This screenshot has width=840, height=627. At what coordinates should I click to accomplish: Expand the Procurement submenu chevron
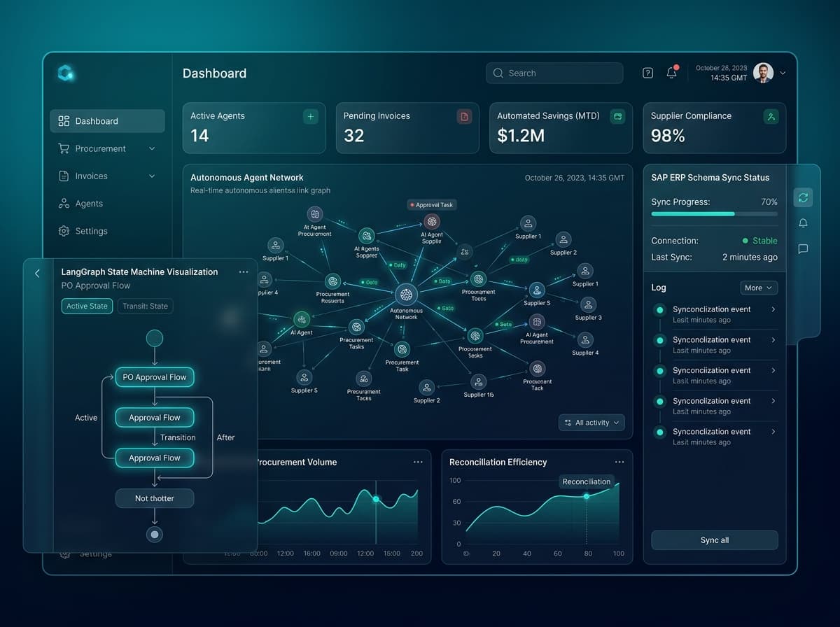point(152,148)
